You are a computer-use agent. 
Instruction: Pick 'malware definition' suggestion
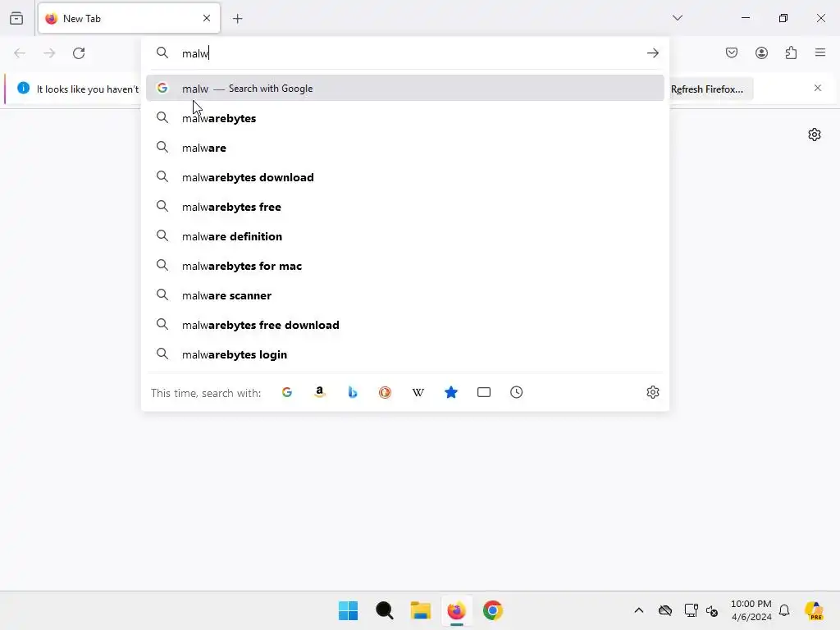[x=405, y=236]
